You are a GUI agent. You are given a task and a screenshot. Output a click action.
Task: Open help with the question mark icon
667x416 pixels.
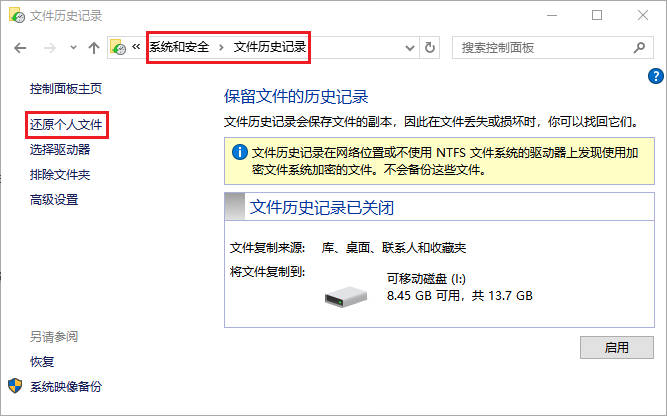click(656, 76)
